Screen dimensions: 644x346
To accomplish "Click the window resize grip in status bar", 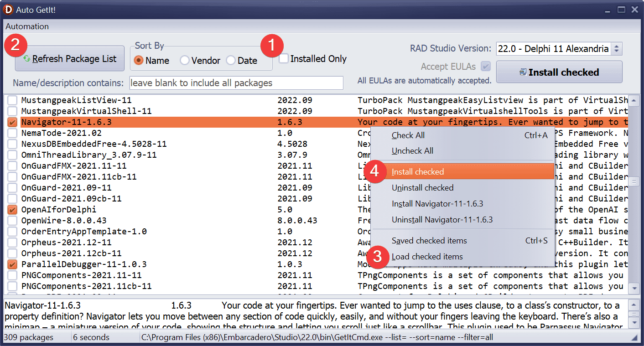I will click(635, 338).
